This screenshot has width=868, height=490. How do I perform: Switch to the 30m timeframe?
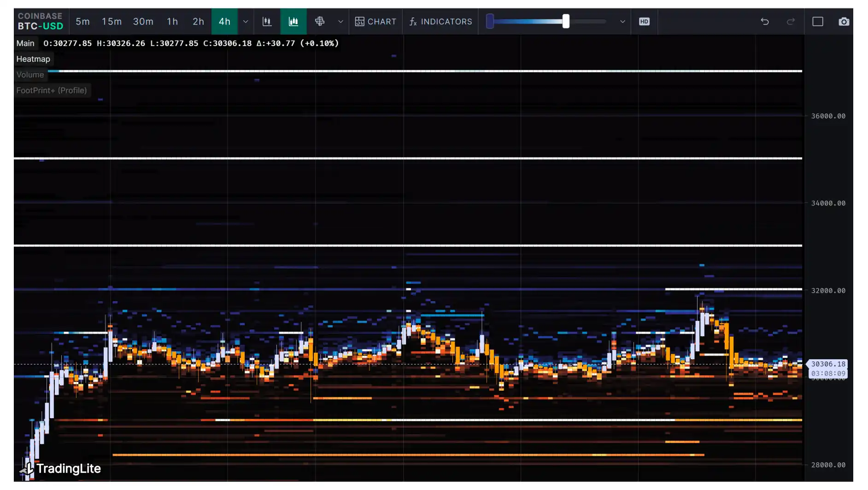pos(143,21)
